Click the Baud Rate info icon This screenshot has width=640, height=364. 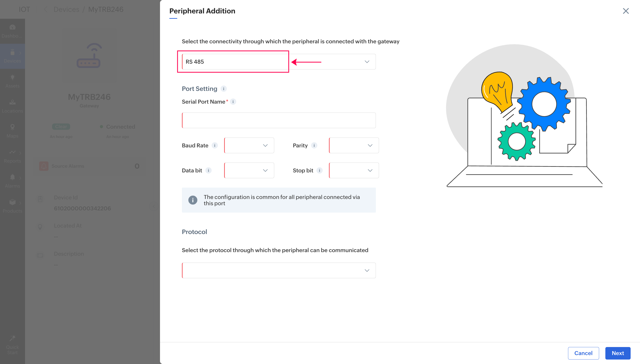click(215, 146)
